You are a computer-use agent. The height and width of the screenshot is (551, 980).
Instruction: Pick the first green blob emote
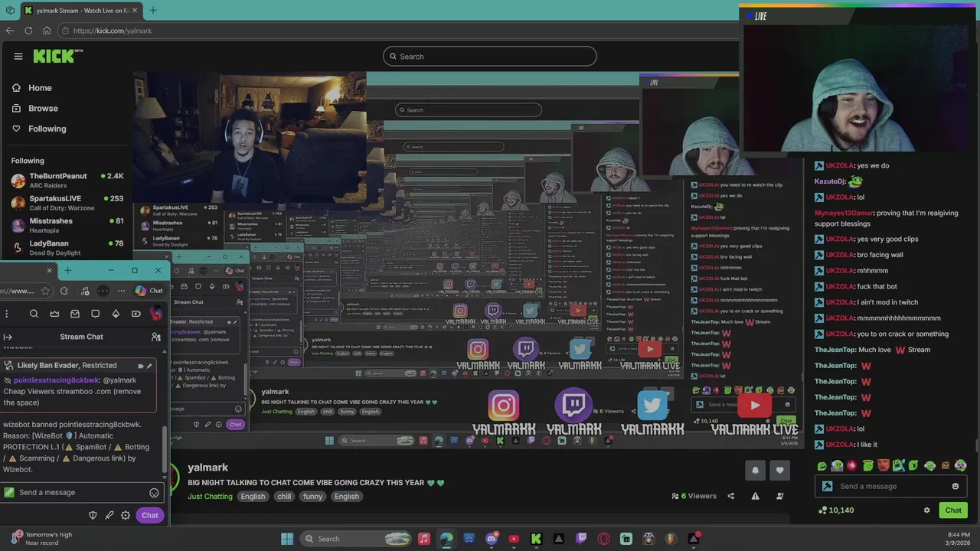pos(822,465)
